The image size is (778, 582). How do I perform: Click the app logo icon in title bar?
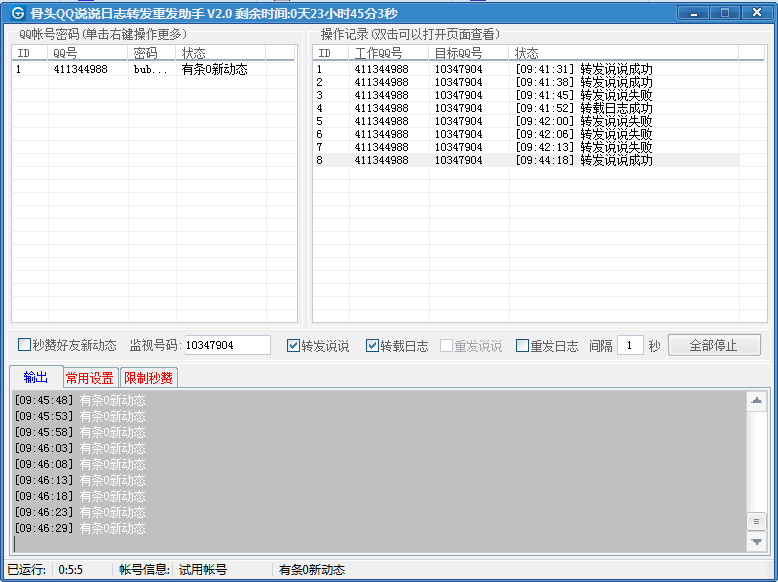(x=17, y=12)
